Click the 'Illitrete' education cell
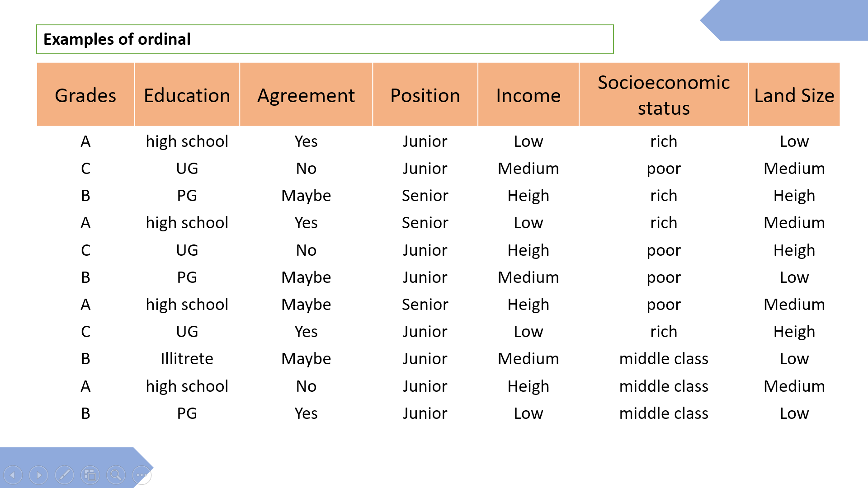This screenshot has width=868, height=488. 187,359
